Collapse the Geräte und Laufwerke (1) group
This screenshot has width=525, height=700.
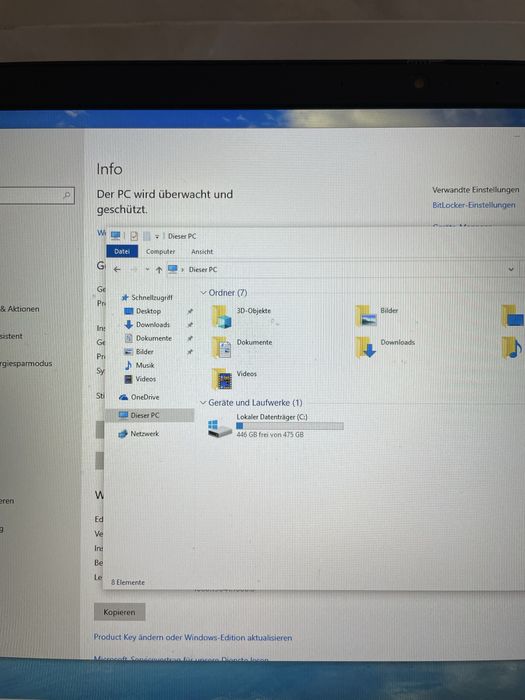point(203,403)
